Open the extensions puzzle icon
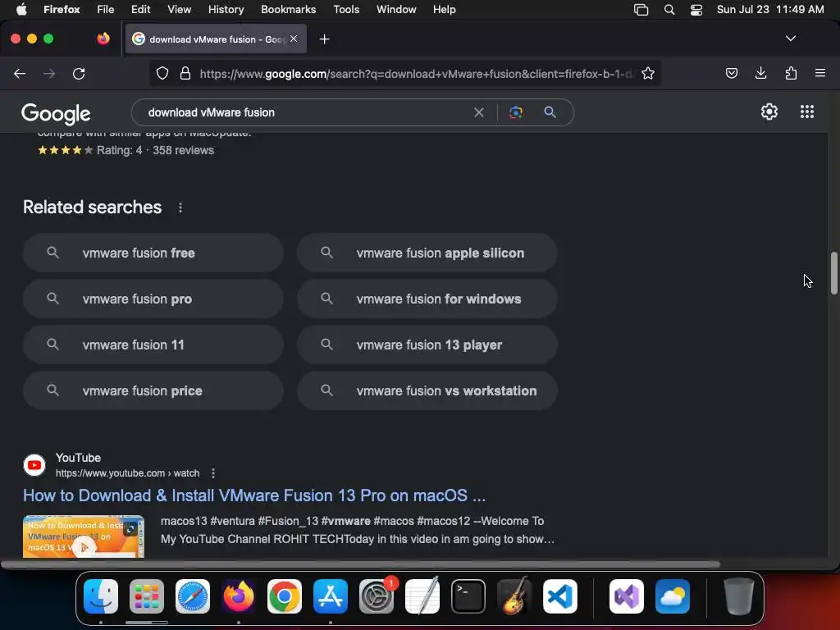840x630 pixels. click(791, 73)
